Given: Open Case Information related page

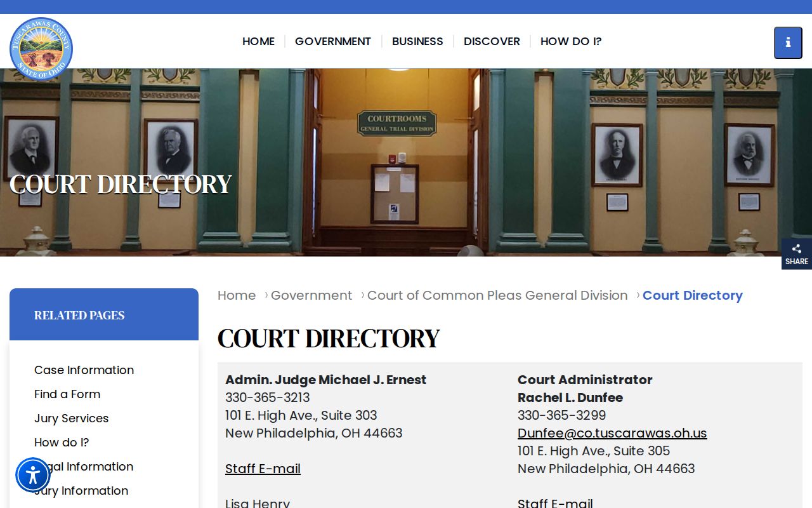Looking at the screenshot, I should pos(84,370).
